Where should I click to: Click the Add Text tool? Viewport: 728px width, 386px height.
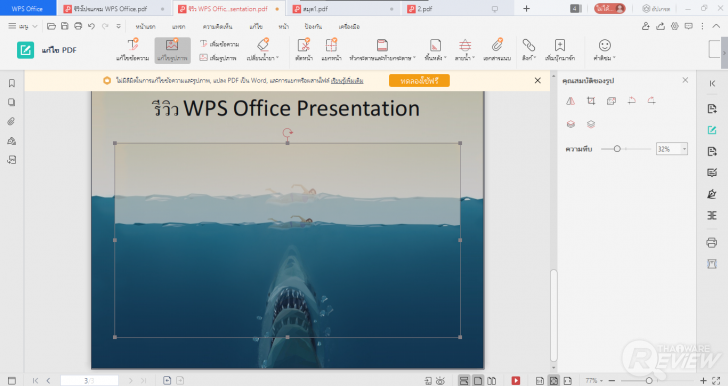[x=220, y=44]
